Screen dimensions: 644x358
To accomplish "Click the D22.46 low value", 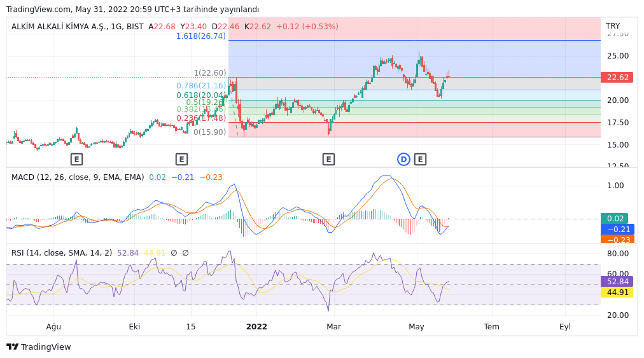I will point(225,27).
